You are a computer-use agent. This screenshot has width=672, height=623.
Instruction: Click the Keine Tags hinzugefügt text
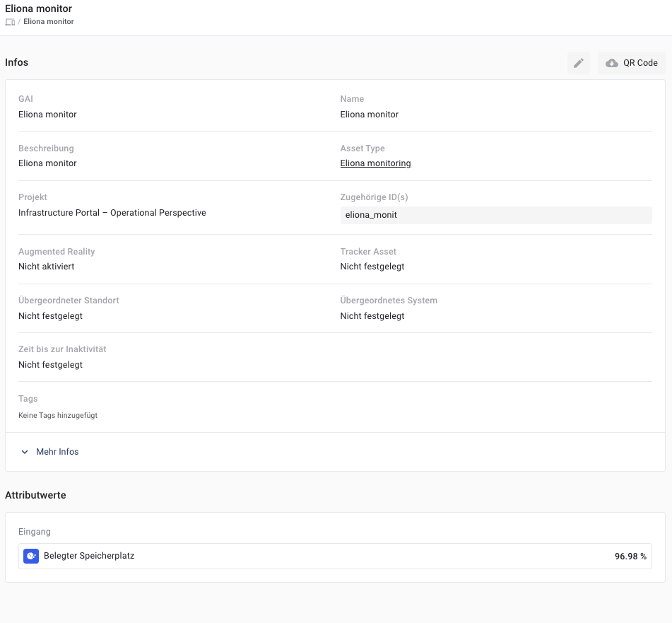pos(58,416)
